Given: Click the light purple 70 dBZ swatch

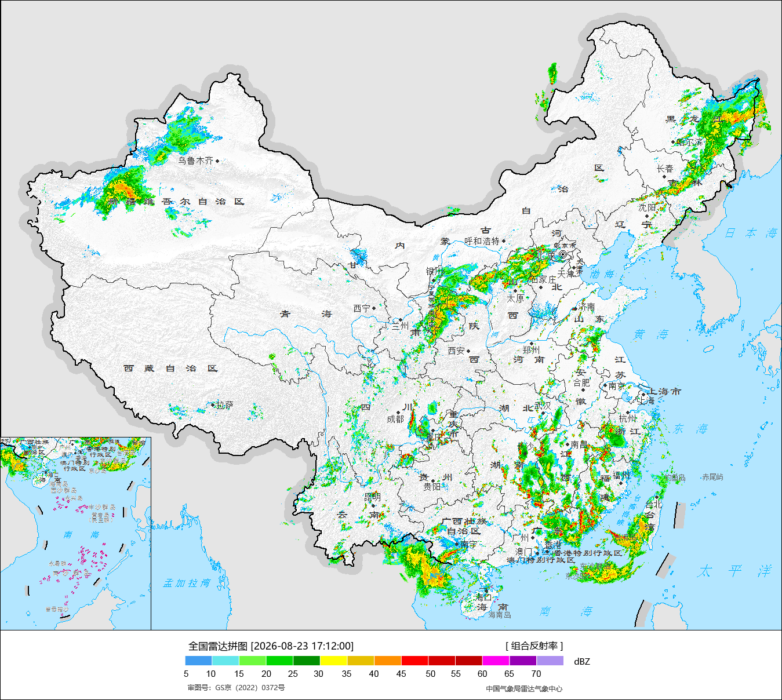Looking at the screenshot, I should [x=550, y=661].
